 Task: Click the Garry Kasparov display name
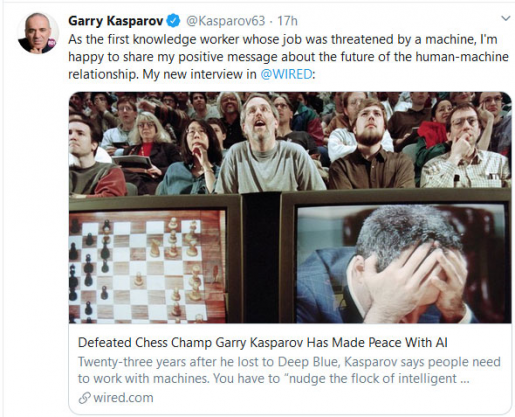coord(116,21)
